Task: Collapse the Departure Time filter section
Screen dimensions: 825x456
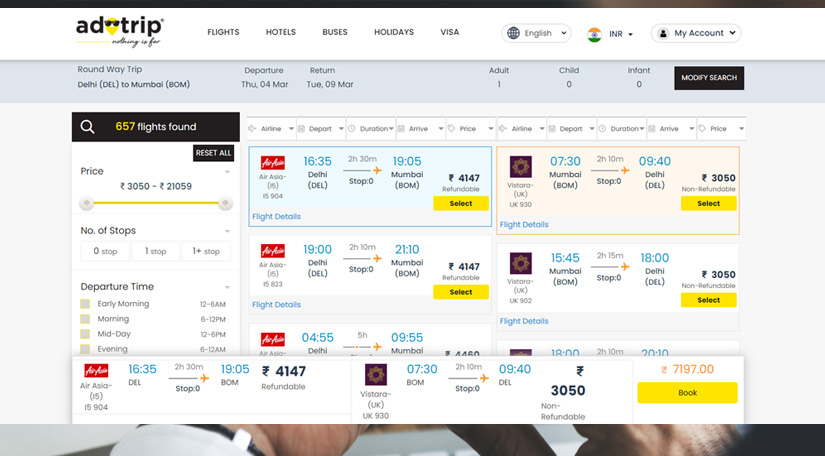Action: coord(227,287)
